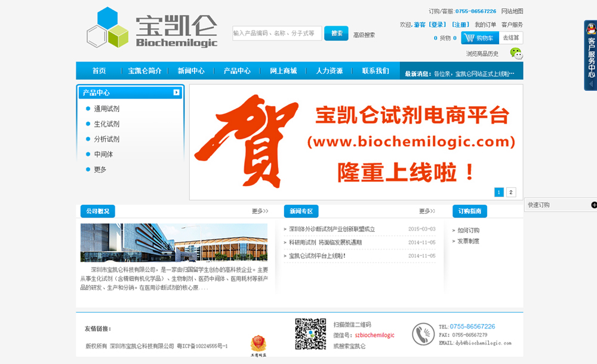The image size is (597, 364).
Task: Go to 人力资源 in the navigation bar
Action: (329, 70)
